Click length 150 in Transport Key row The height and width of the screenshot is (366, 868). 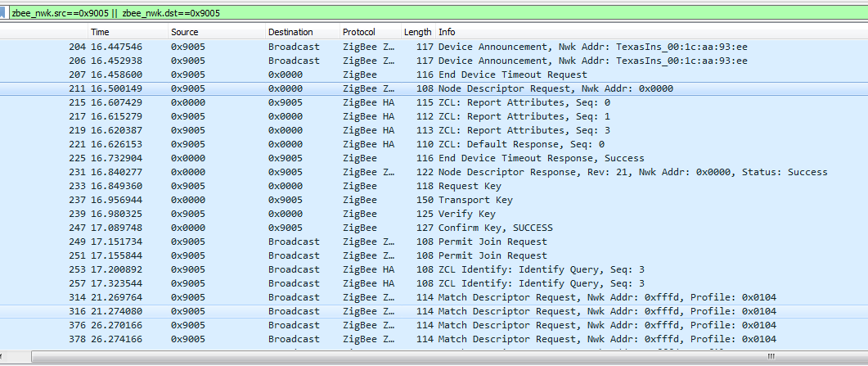pyautogui.click(x=425, y=200)
